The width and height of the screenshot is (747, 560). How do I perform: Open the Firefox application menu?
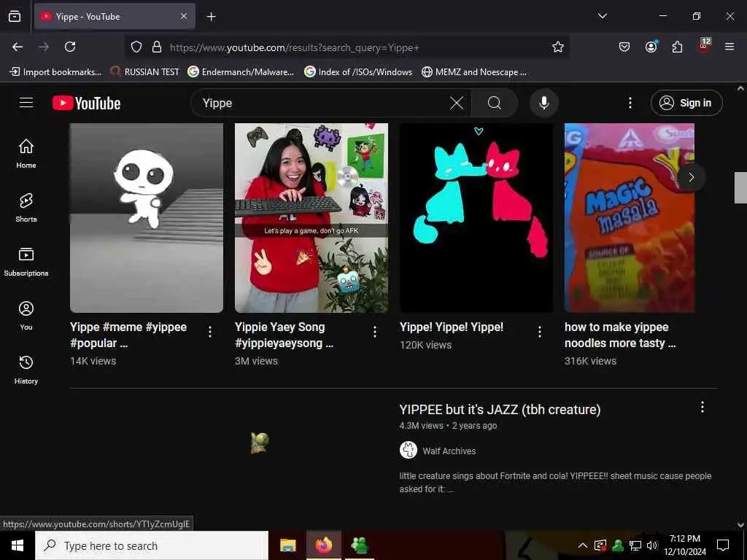(x=729, y=47)
